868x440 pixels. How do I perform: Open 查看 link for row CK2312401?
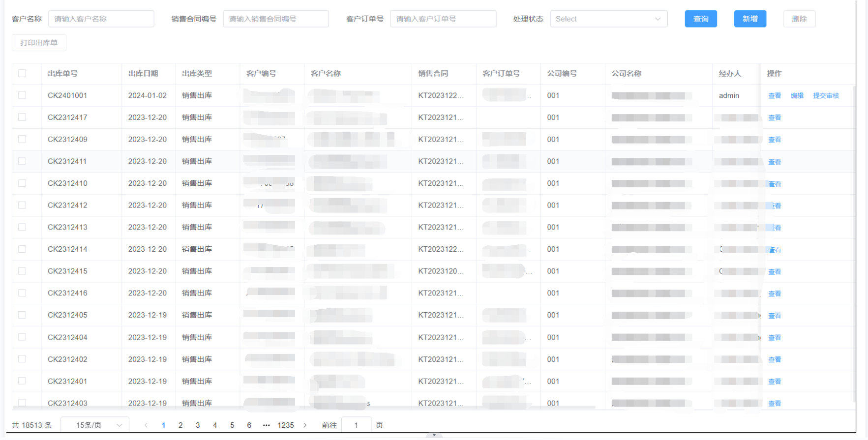(775, 381)
